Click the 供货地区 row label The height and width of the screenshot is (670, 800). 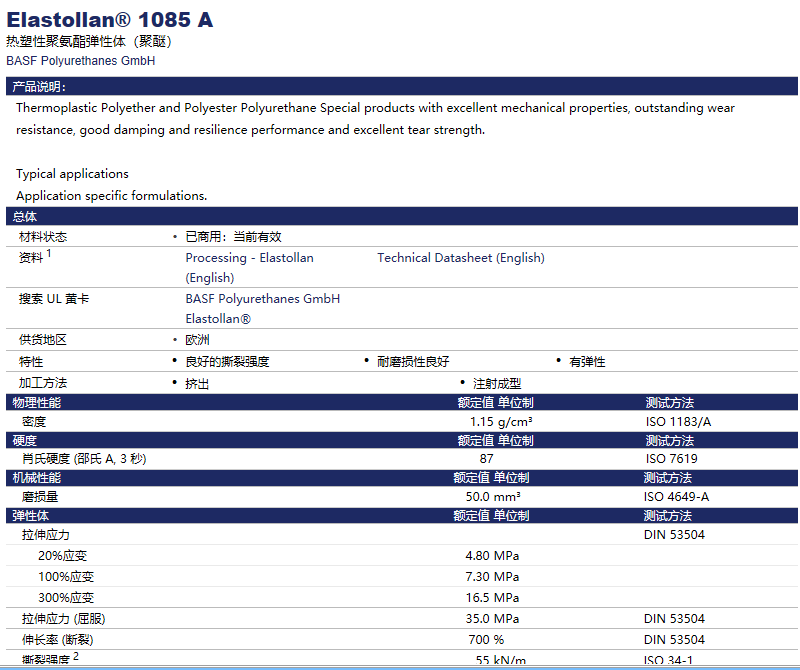pyautogui.click(x=43, y=340)
